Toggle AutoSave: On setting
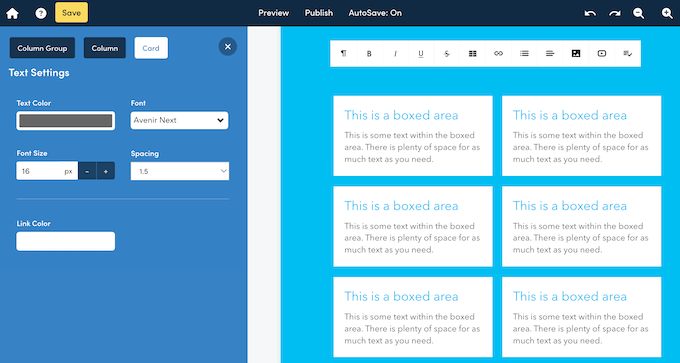The image size is (680, 363). coord(375,13)
